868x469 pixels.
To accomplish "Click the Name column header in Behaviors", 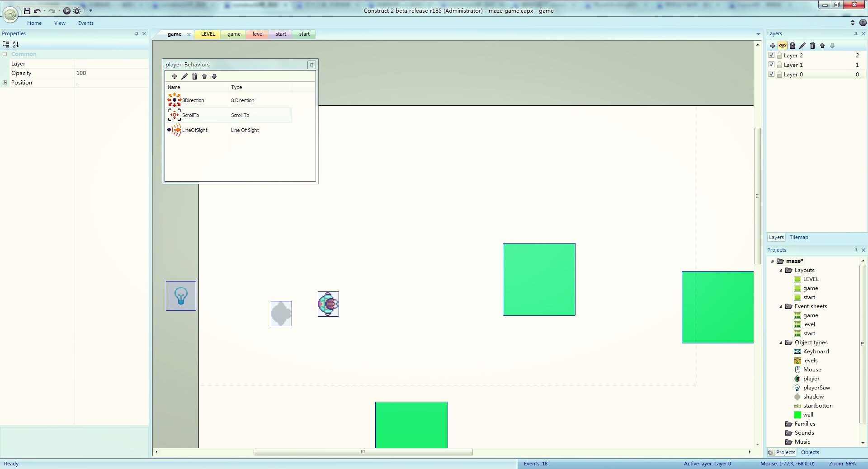I will (x=197, y=87).
